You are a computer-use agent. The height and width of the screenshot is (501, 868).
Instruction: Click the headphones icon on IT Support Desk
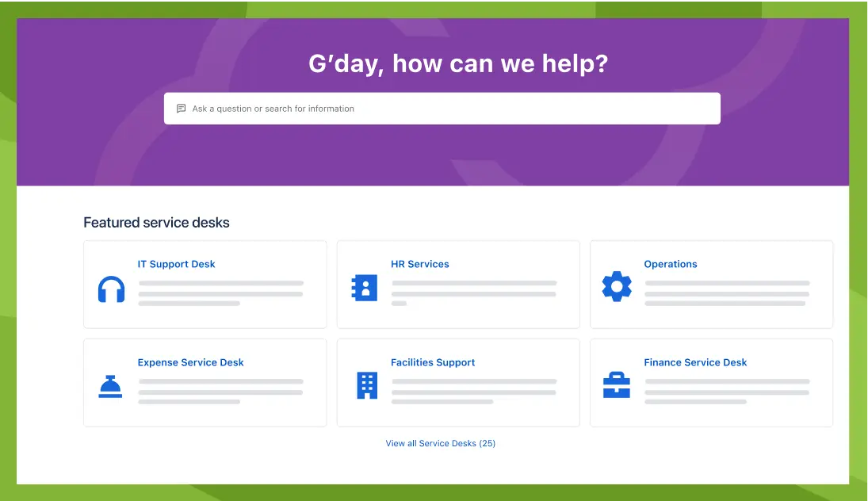111,289
